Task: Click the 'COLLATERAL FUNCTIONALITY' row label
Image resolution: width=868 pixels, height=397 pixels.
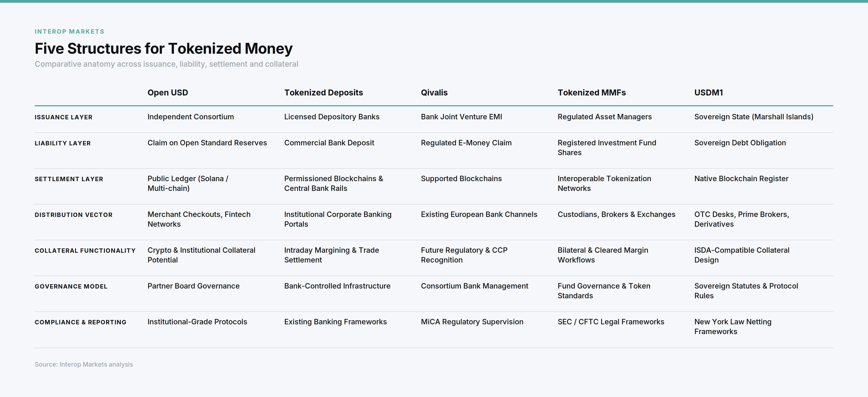Action: [x=85, y=251]
